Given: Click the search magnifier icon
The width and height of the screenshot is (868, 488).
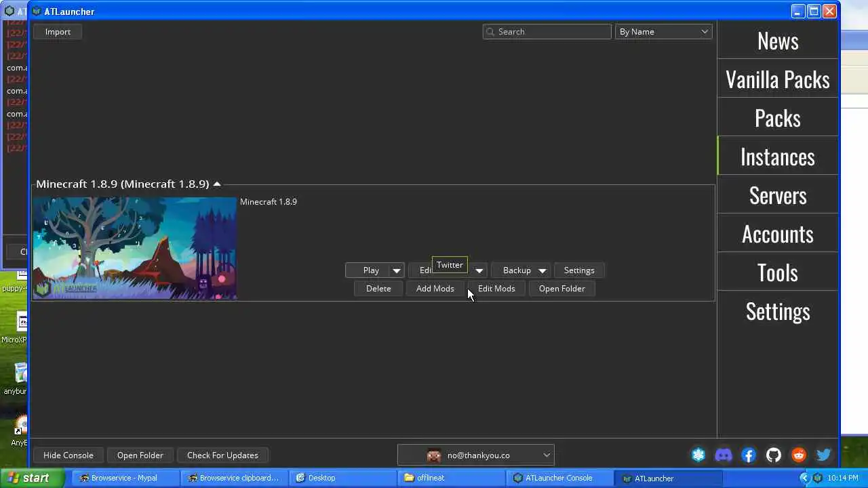Looking at the screenshot, I should tap(491, 32).
